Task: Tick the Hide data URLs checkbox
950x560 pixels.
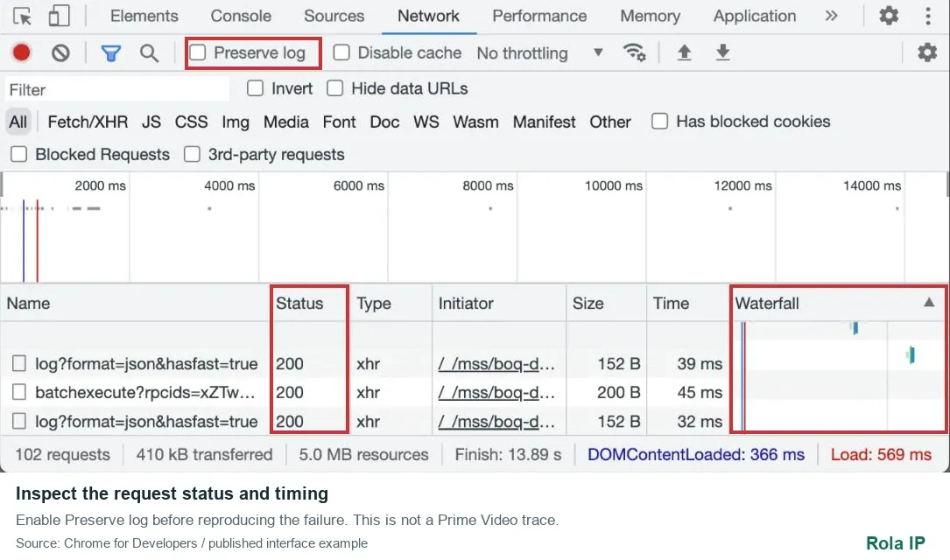Action: 335,88
